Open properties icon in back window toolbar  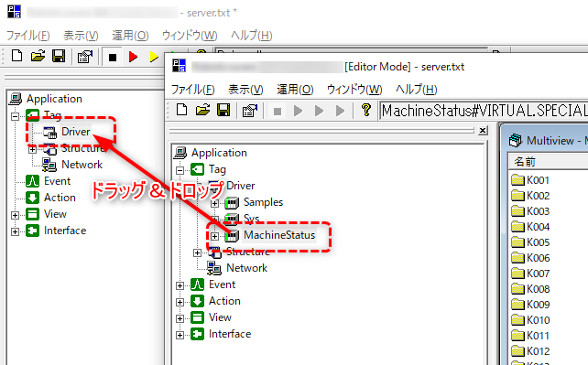click(x=85, y=57)
